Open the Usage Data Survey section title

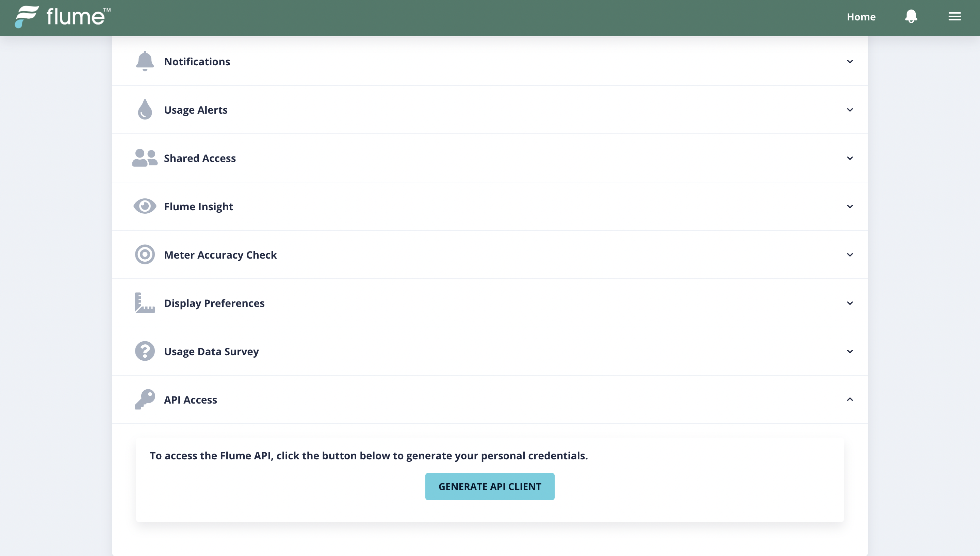pyautogui.click(x=211, y=351)
